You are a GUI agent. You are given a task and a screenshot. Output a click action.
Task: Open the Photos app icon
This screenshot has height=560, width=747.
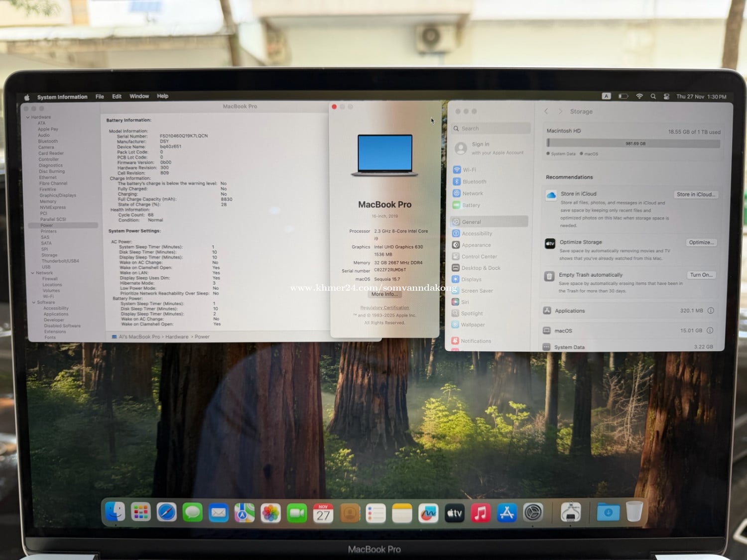point(270,513)
